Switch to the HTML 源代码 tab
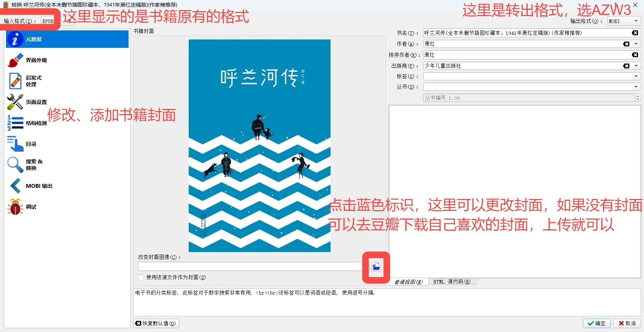The height and width of the screenshot is (332, 644). coord(452,282)
